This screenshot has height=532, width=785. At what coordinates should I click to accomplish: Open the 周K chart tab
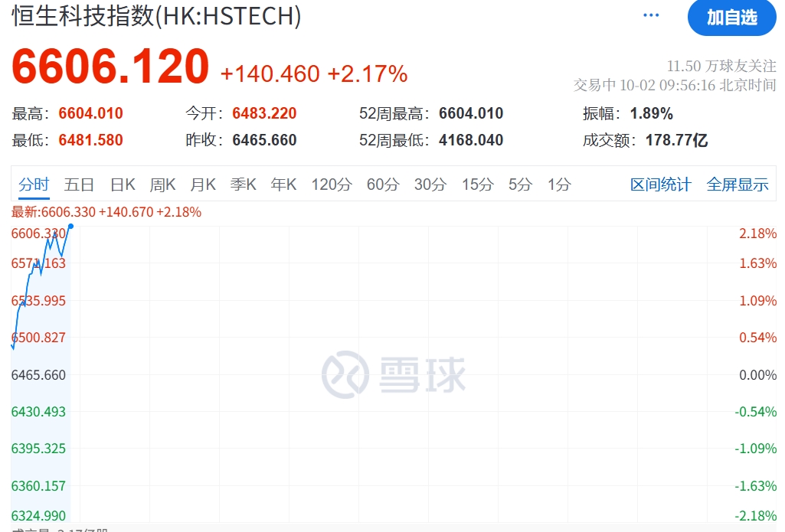(162, 184)
